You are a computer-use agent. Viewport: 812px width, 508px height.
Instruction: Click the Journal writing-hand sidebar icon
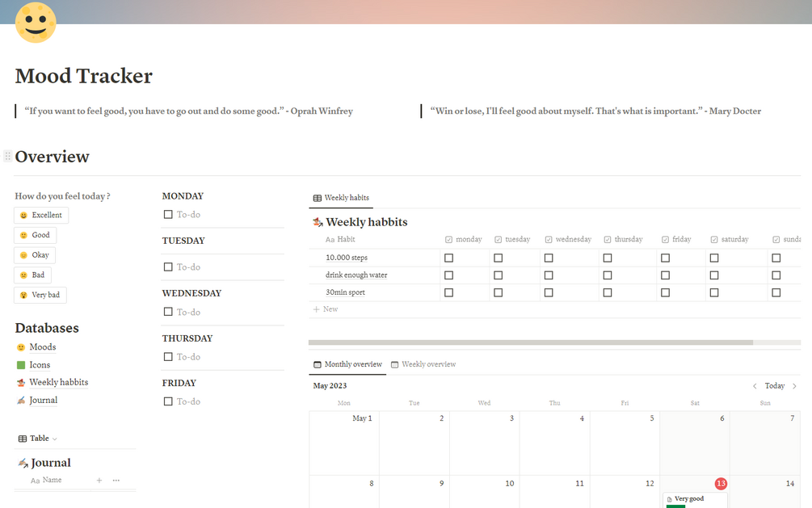point(21,401)
